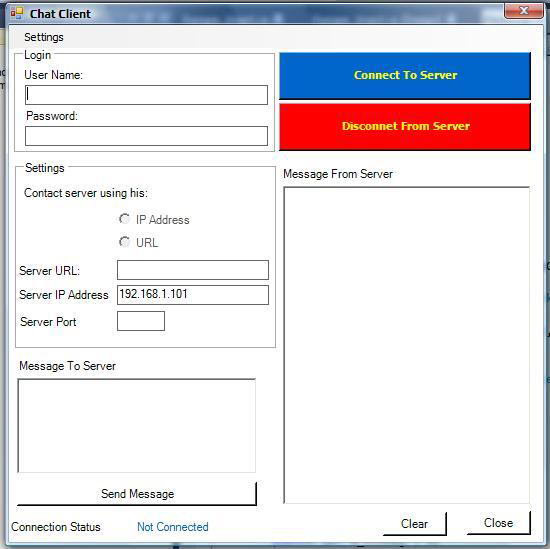Click the Server Port input box

coord(141,321)
